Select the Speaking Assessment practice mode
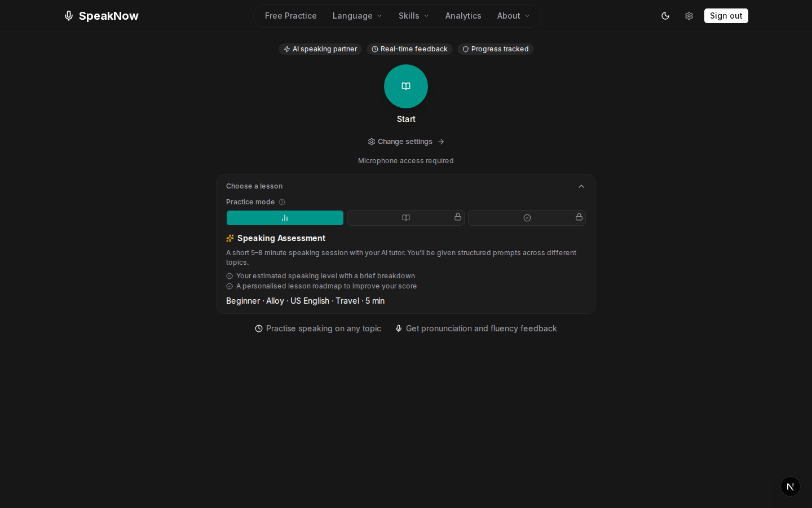 (285, 218)
